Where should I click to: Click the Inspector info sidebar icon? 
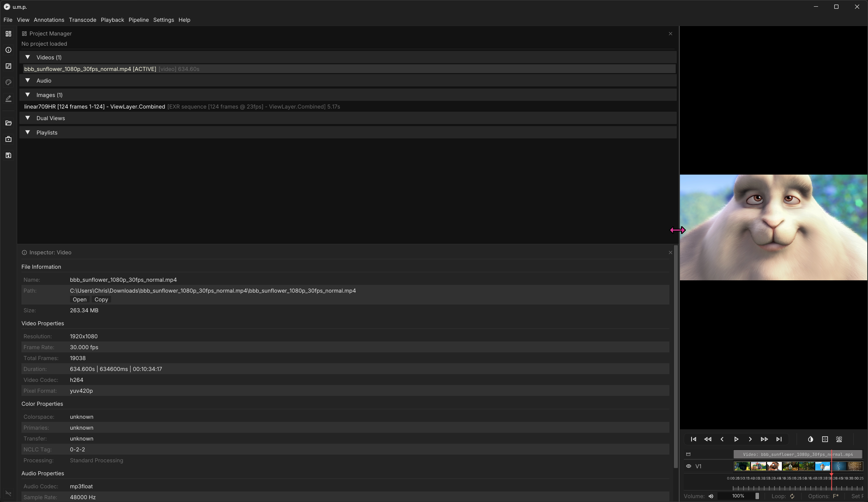(8, 50)
